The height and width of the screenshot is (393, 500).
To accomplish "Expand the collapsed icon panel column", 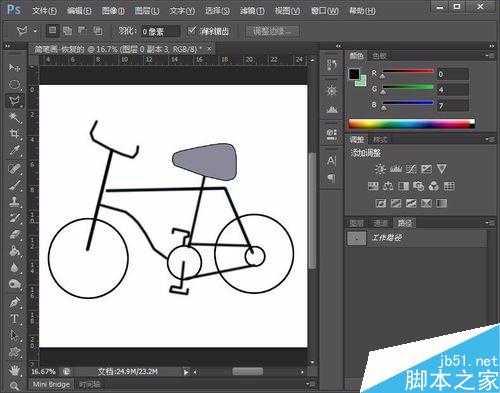I will (x=339, y=46).
